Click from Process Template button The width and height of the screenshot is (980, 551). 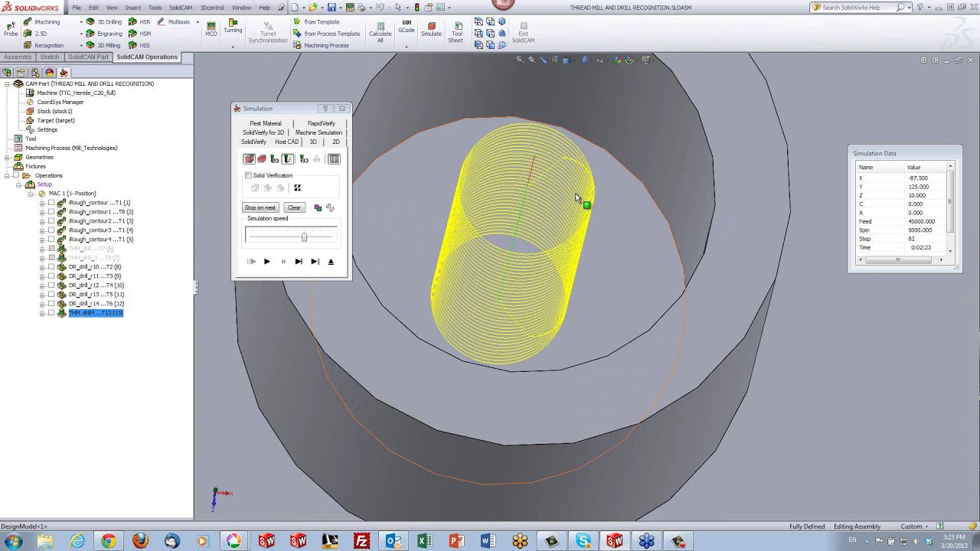pyautogui.click(x=327, y=34)
